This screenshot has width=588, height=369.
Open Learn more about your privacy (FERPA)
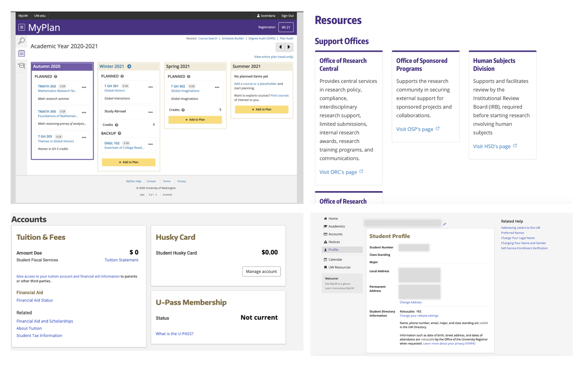point(449,344)
